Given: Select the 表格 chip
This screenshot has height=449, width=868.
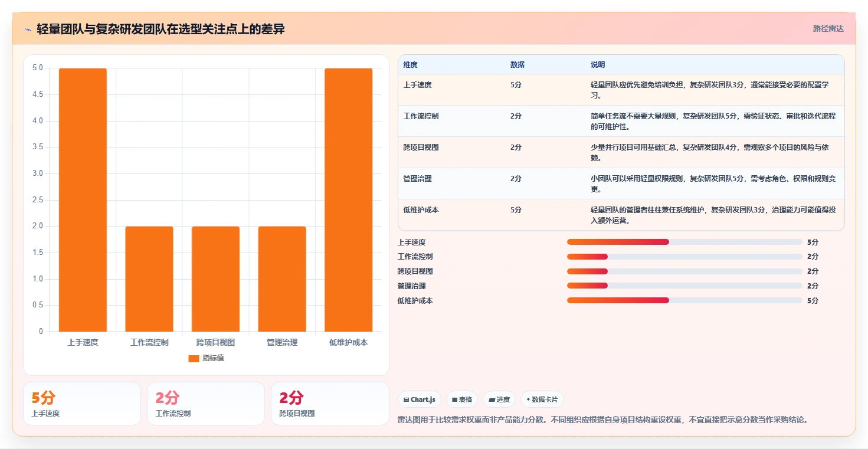Looking at the screenshot, I should click(462, 399).
